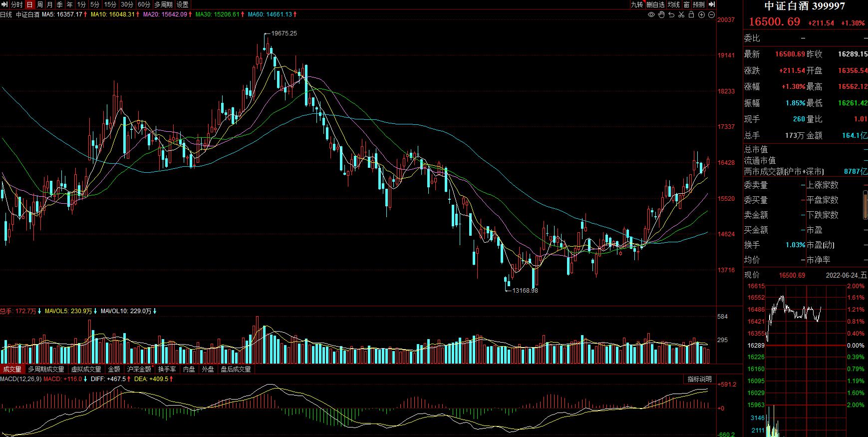Select the 多周期成交量 indicator tab
The image size is (868, 437).
pyautogui.click(x=46, y=369)
